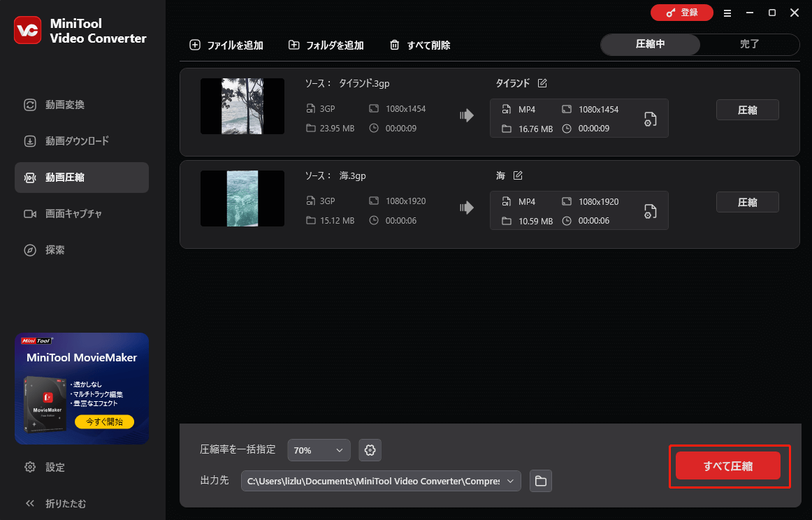Click the arrow icon in タイランド row
Viewport: 812px width, 520px height.
click(x=467, y=115)
